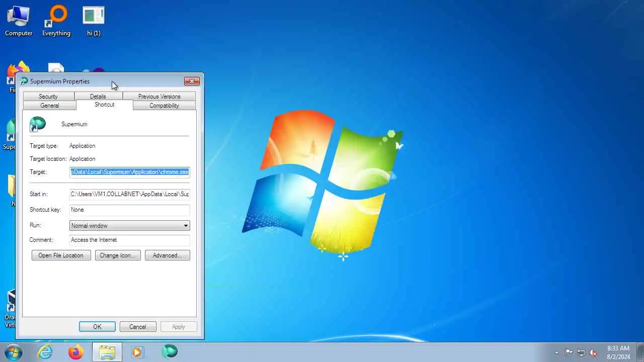Switch to the Compatibility tab

(164, 106)
